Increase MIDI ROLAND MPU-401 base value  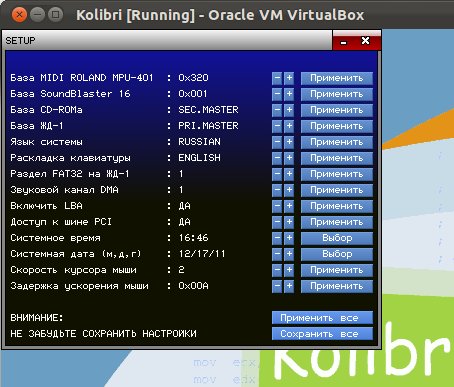[x=289, y=78]
